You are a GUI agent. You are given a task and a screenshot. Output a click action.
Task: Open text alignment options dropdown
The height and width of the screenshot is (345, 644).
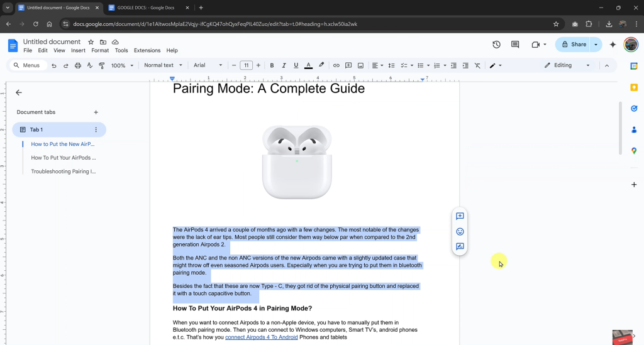(x=377, y=65)
